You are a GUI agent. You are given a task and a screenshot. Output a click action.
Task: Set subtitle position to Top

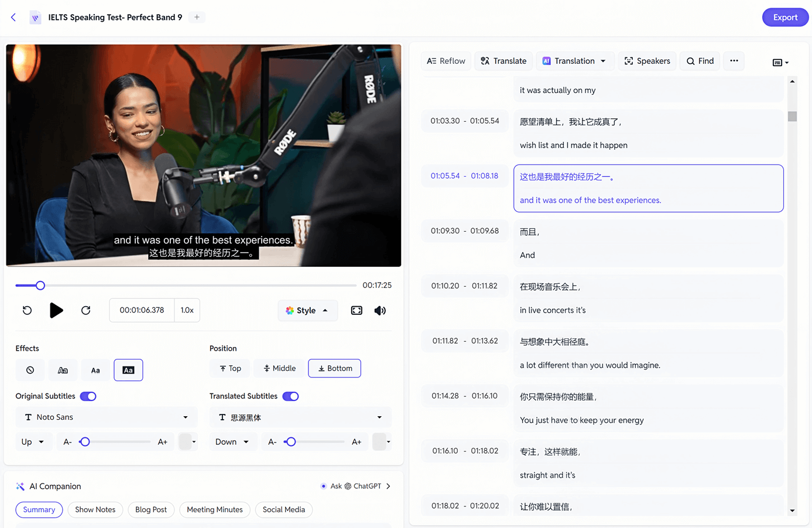click(230, 368)
